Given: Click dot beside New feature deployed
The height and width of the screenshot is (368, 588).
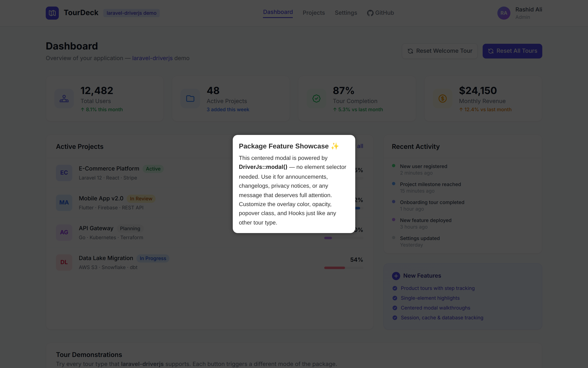Looking at the screenshot, I should pos(394,220).
